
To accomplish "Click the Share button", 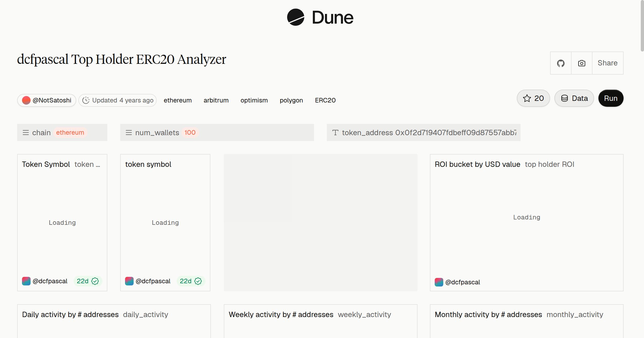I will point(608,63).
